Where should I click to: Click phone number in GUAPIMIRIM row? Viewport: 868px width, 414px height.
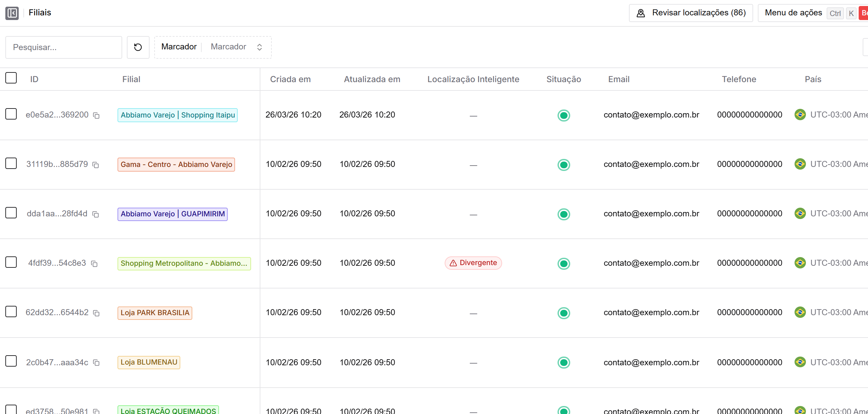click(749, 214)
